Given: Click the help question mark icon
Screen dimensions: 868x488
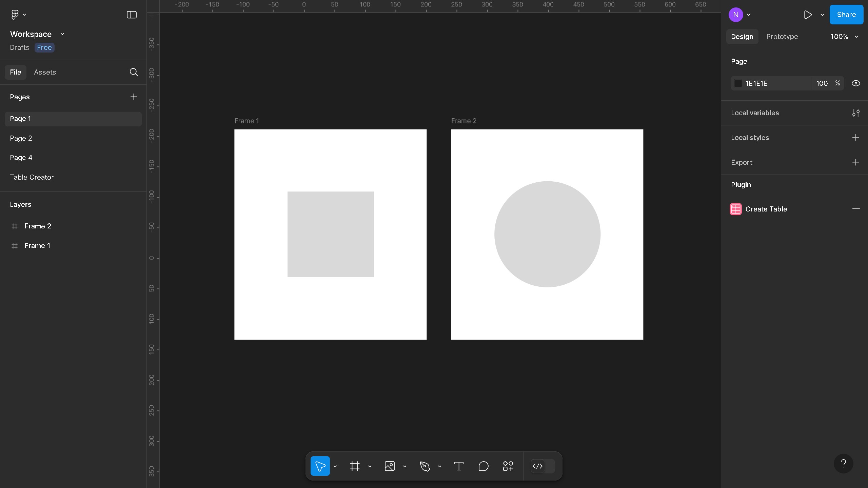Looking at the screenshot, I should pos(843,463).
